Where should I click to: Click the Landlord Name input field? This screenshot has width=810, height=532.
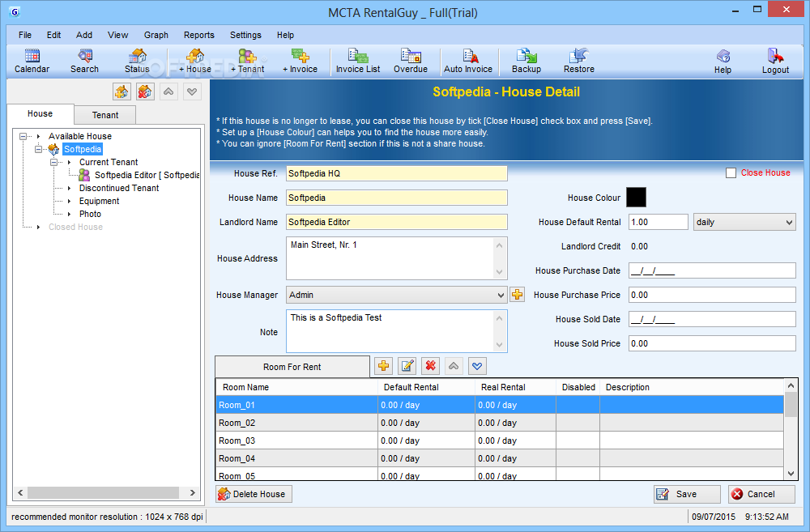397,222
